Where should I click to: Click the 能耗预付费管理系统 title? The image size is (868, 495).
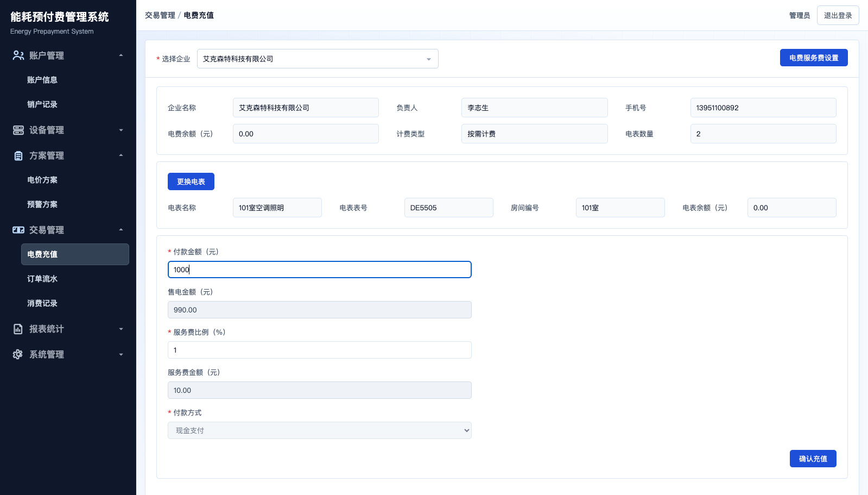coord(60,17)
